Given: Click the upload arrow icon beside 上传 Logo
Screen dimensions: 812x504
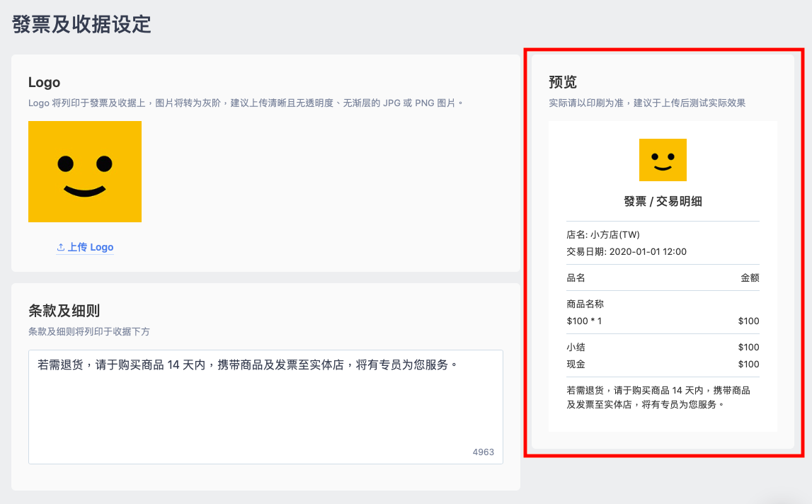Looking at the screenshot, I should pos(61,247).
